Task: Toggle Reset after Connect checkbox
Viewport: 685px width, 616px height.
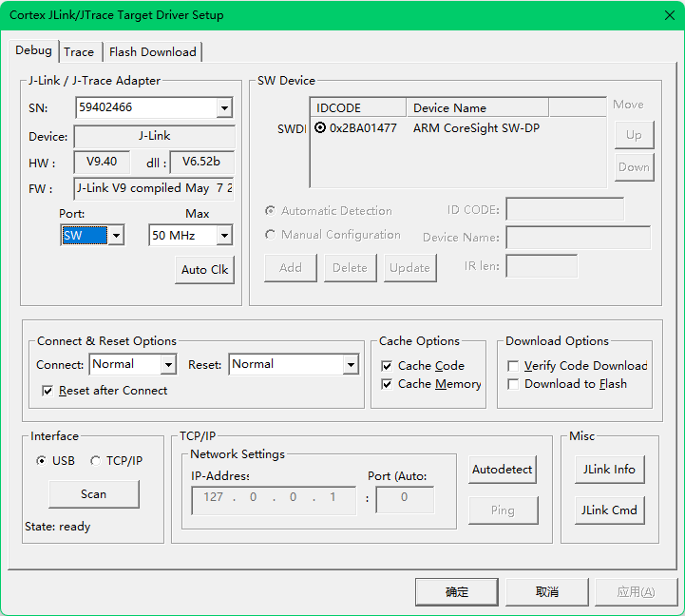Action: click(x=48, y=391)
